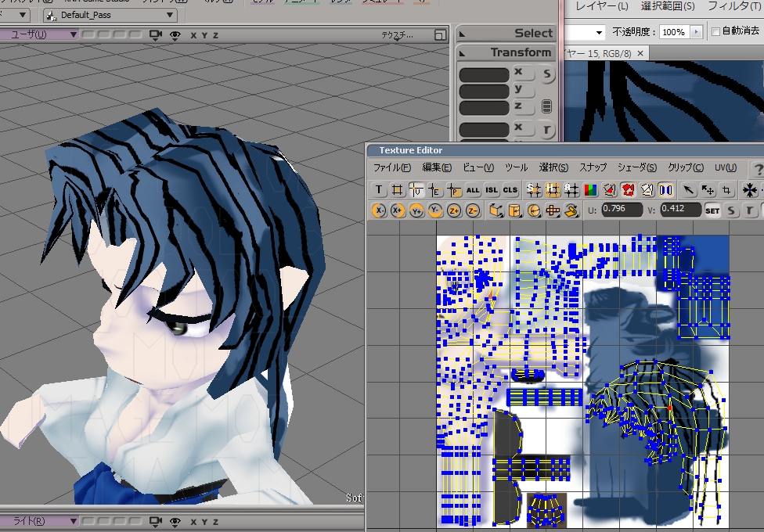Click the X- projection orientation icon
The image size is (764, 532).
tap(379, 210)
